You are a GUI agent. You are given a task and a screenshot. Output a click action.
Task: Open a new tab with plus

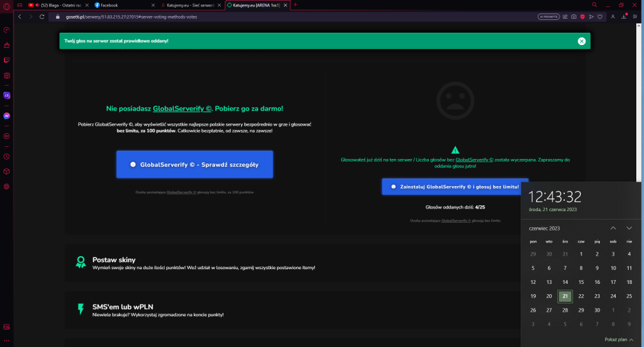296,5
